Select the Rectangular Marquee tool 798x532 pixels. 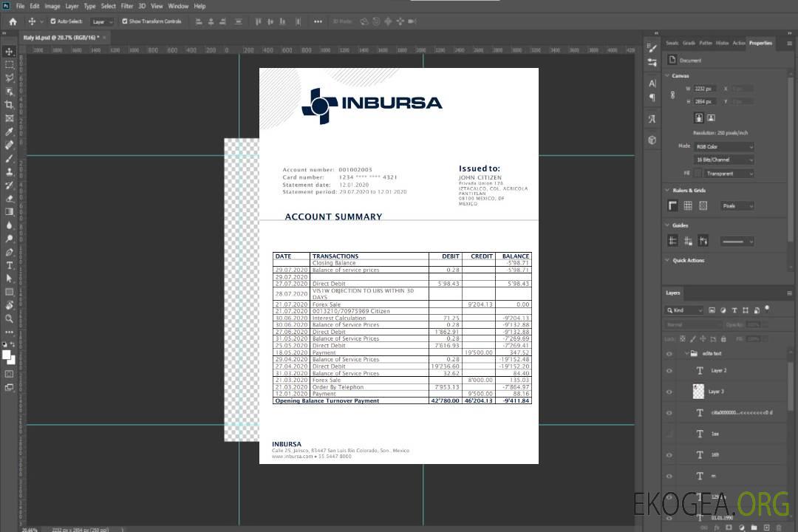click(x=9, y=65)
